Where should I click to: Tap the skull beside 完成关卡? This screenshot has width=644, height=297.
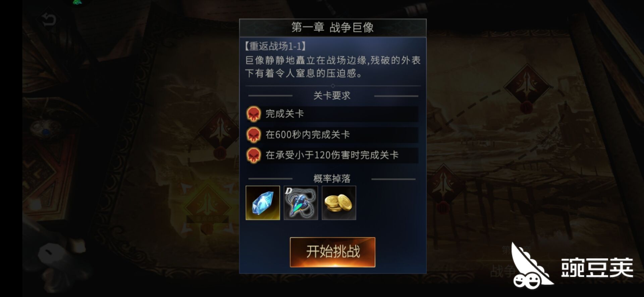[254, 114]
